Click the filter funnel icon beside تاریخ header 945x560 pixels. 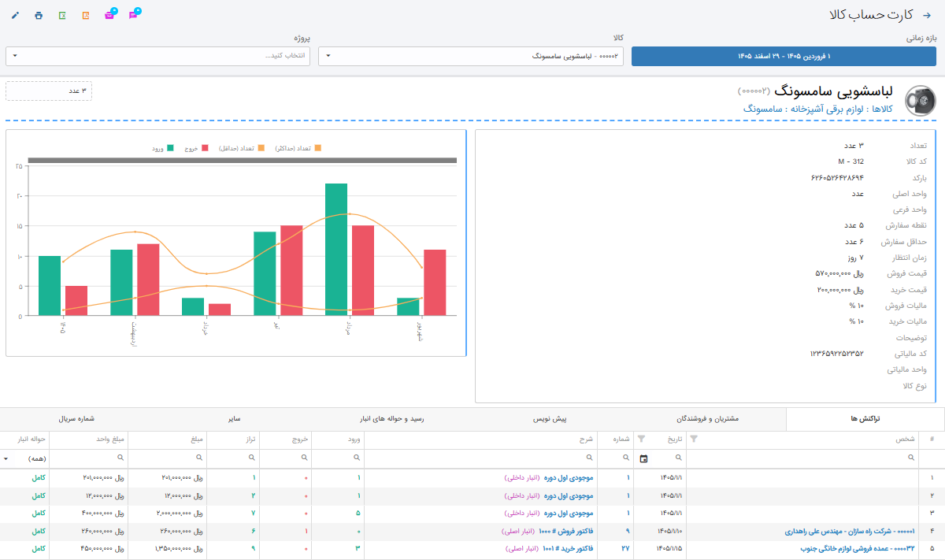pos(693,439)
